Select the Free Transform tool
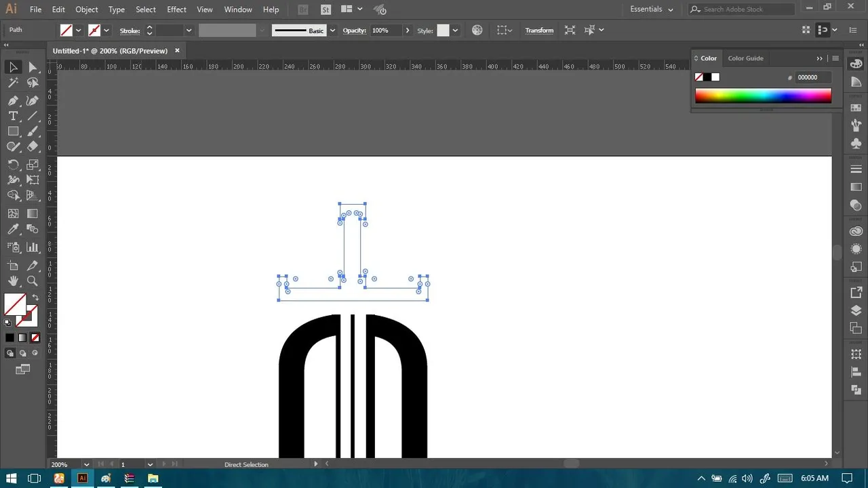Viewport: 868px width, 488px height. point(32,180)
